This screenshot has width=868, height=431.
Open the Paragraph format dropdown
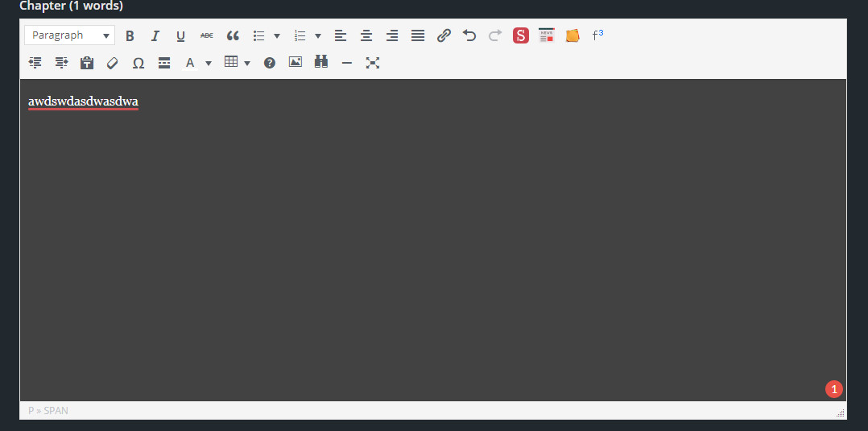click(x=70, y=35)
